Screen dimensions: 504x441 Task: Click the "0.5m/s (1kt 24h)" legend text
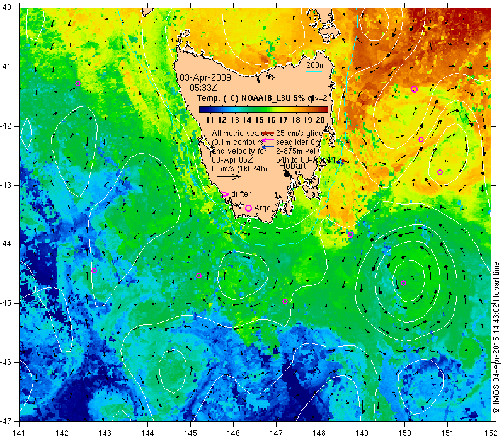pyautogui.click(x=239, y=168)
